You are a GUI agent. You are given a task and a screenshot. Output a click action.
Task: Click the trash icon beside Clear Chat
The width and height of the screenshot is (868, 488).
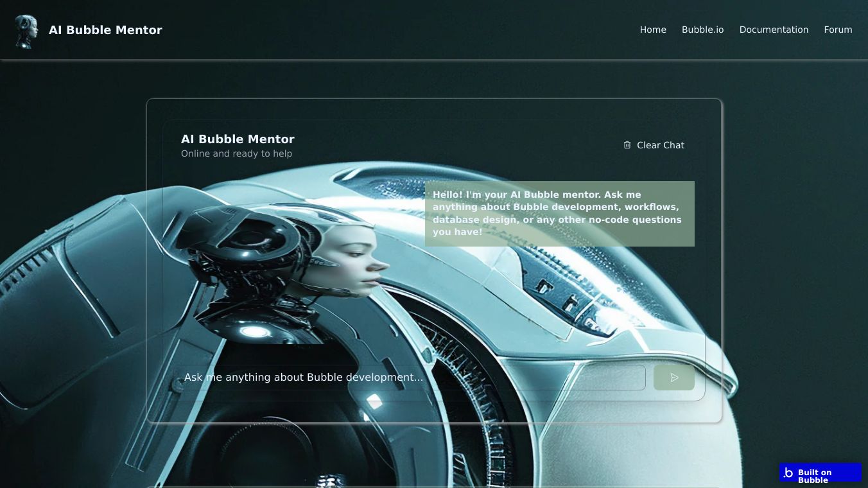coord(627,145)
